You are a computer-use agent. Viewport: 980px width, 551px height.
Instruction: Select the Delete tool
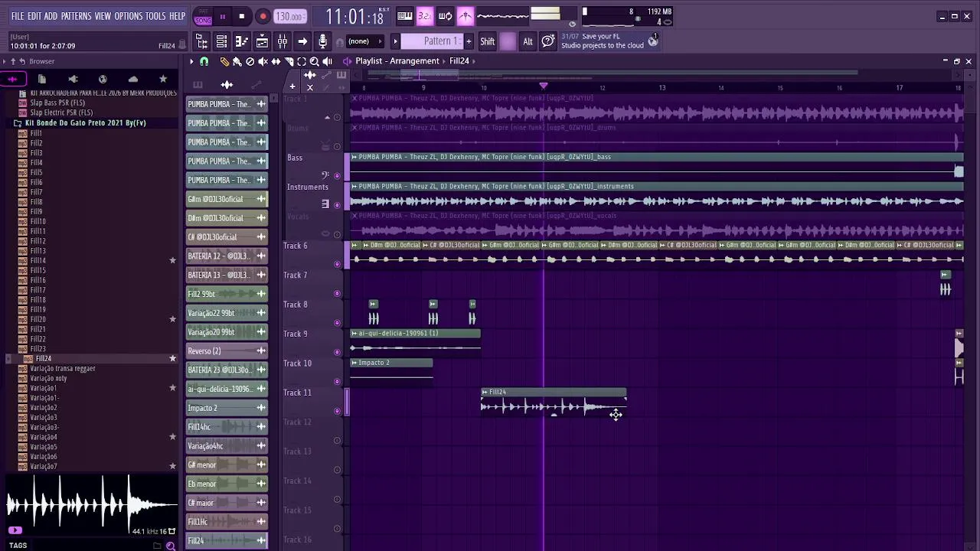point(250,61)
